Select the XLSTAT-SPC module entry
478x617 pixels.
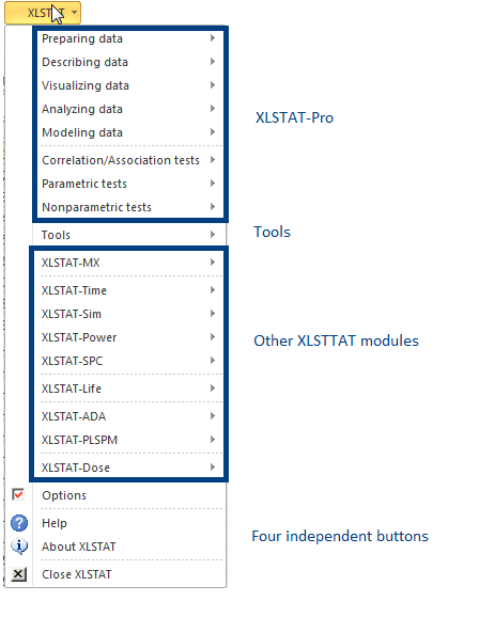(x=129, y=361)
